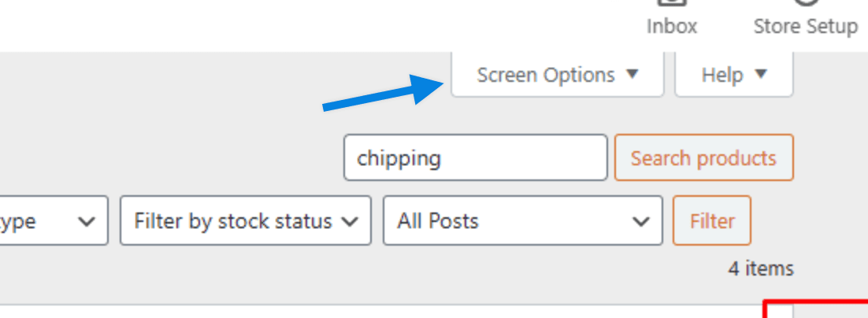
Task: Click the Store Setup icon
Action: pos(805,4)
